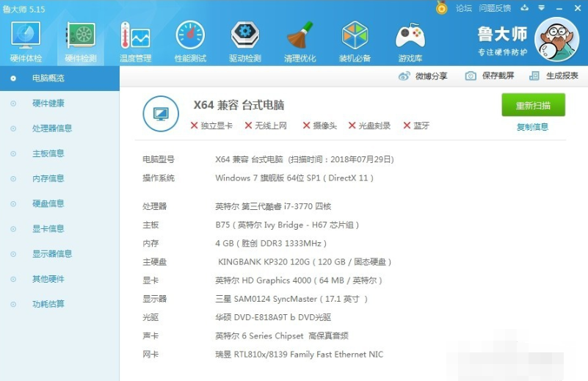Click the SAM0124 SyncMaster monitor value
Viewport: 588px width, 381px height.
[x=291, y=299]
